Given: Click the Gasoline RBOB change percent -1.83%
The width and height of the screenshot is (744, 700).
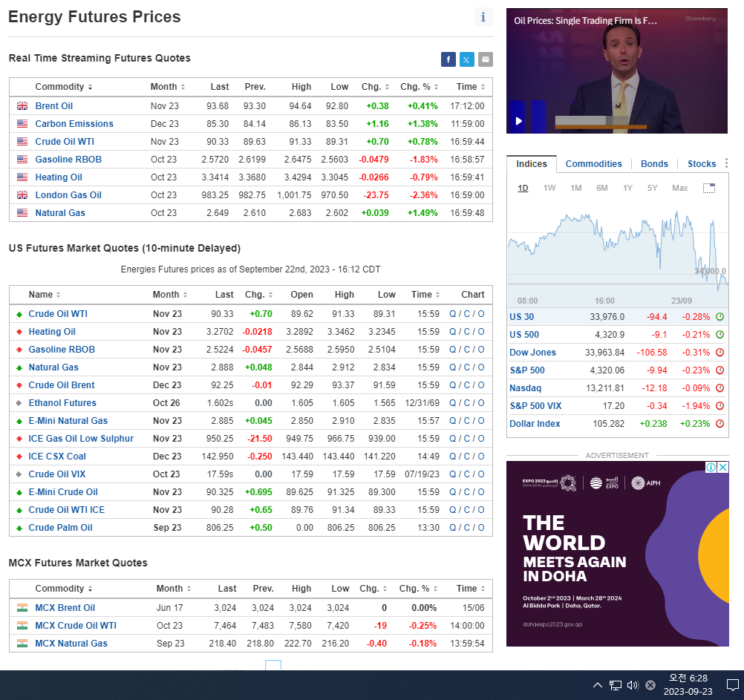Looking at the screenshot, I should click(x=424, y=160).
